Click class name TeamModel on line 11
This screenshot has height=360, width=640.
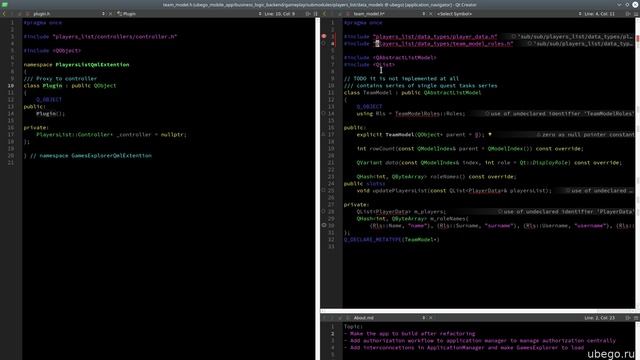pos(377,93)
